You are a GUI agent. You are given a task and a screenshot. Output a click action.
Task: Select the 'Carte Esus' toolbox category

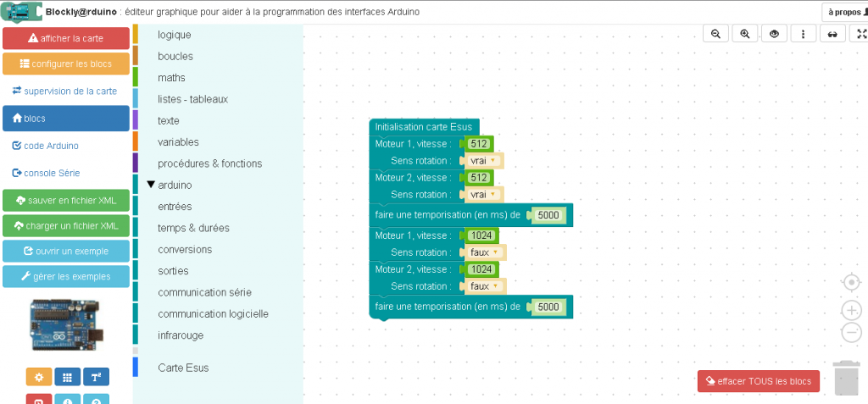pyautogui.click(x=183, y=368)
